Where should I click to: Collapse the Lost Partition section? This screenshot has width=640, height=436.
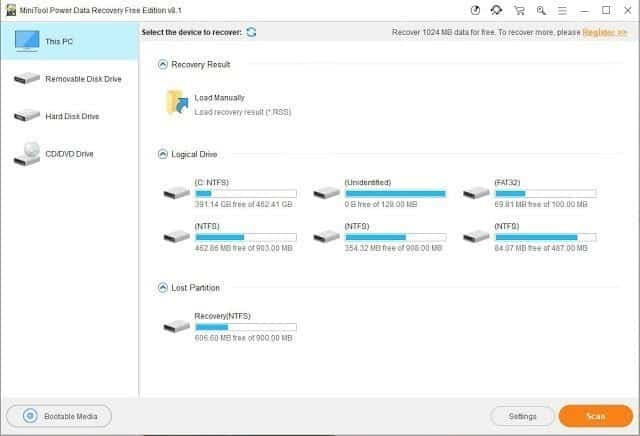point(163,287)
